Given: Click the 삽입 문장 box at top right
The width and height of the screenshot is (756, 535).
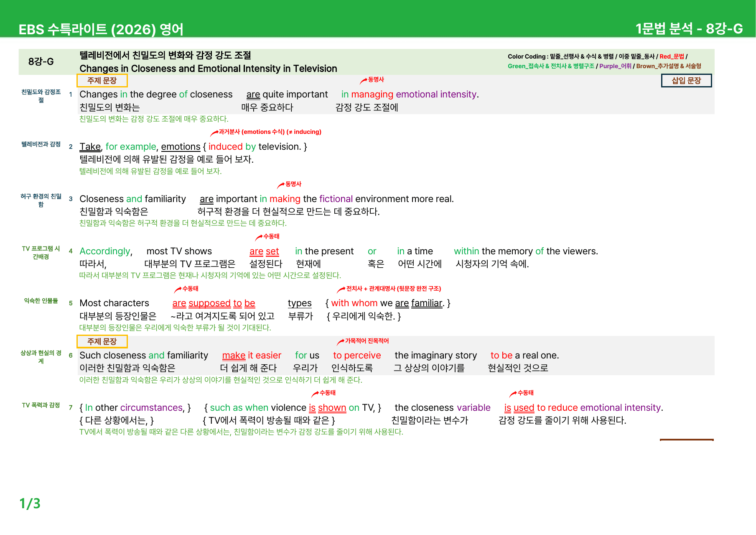Looking at the screenshot, I should [x=686, y=81].
